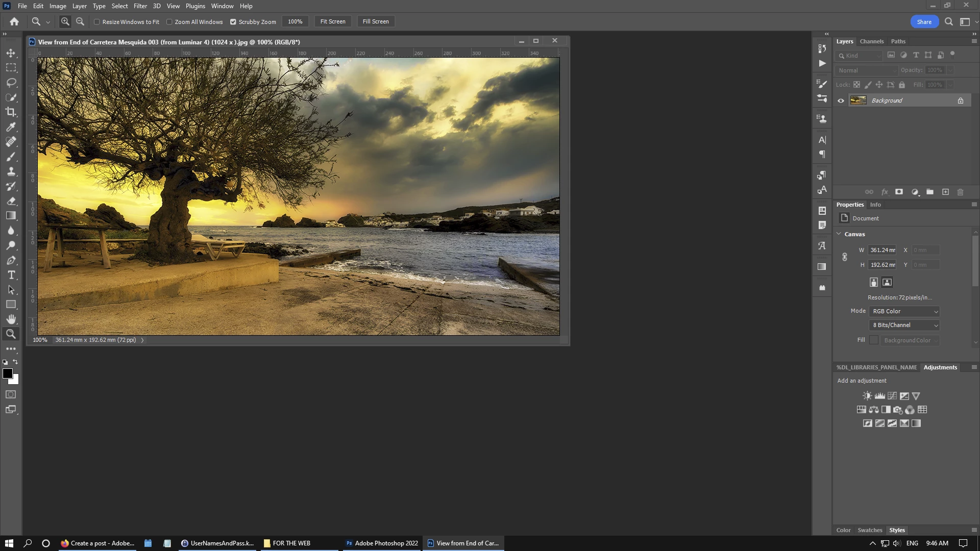Open the 8 Bits/Channel dropdown

point(904,325)
